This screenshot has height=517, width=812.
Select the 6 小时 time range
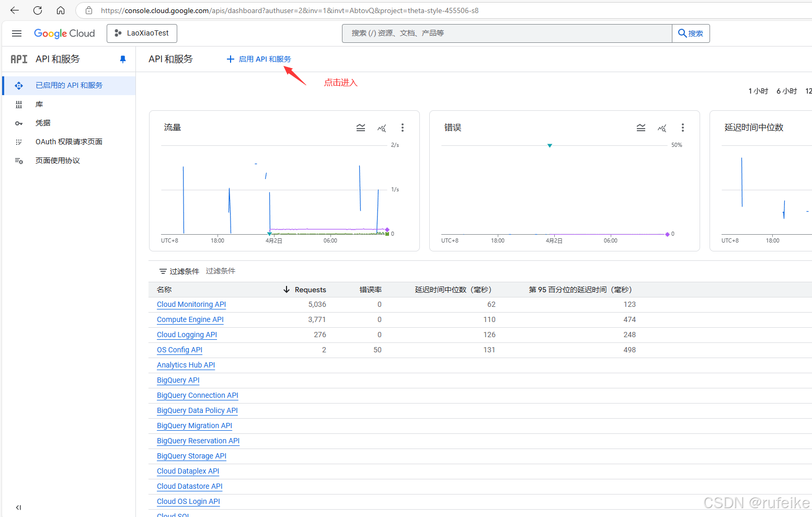[787, 91]
